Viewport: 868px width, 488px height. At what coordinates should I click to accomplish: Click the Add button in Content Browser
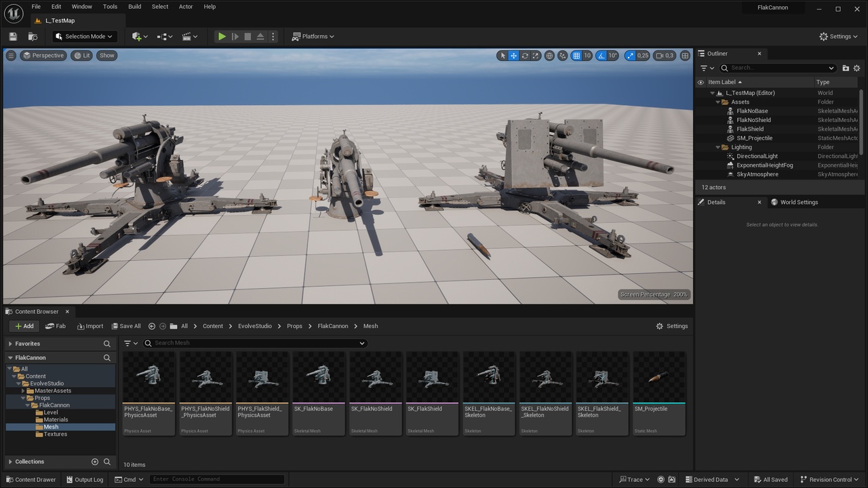point(24,326)
